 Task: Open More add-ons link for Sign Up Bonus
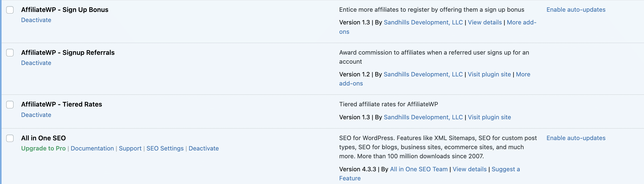tap(521, 22)
